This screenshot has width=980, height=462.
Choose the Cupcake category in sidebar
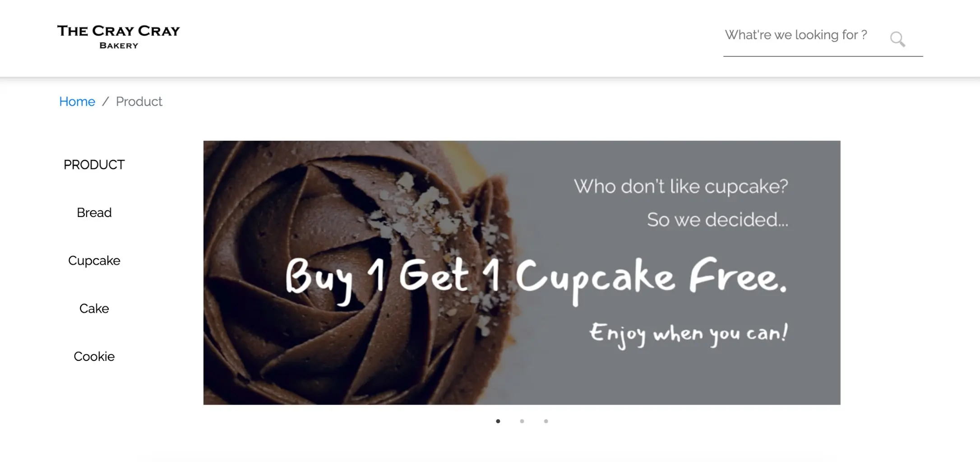tap(94, 261)
